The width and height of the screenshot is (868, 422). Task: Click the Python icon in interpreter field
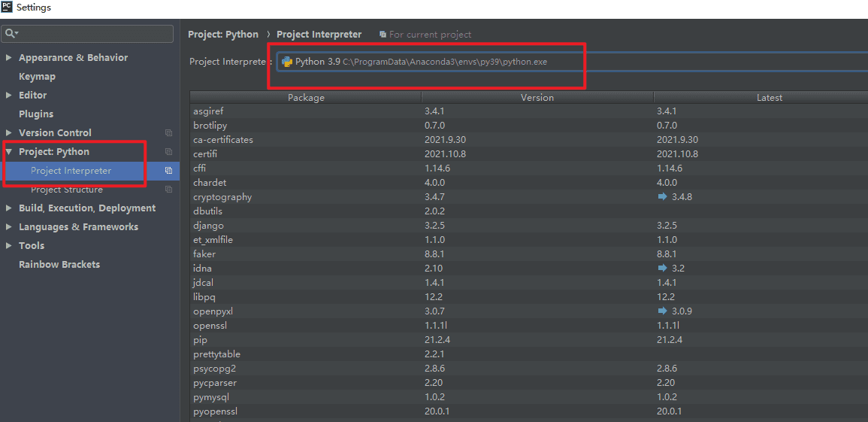pos(287,62)
